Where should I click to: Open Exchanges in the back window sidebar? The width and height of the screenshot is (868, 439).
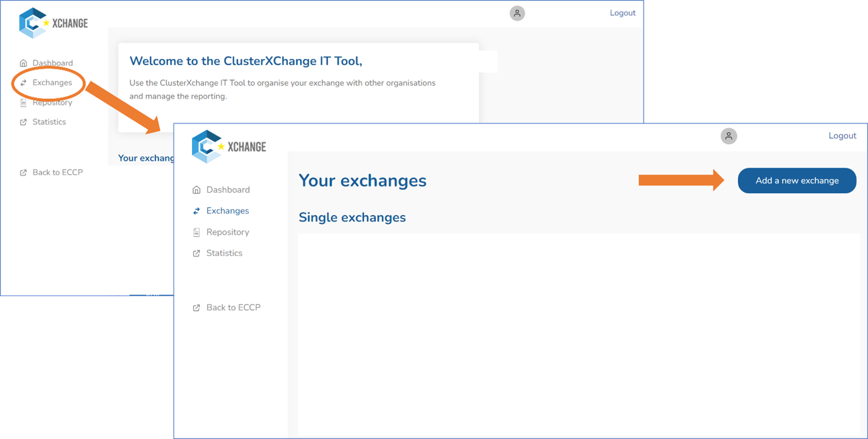(52, 82)
